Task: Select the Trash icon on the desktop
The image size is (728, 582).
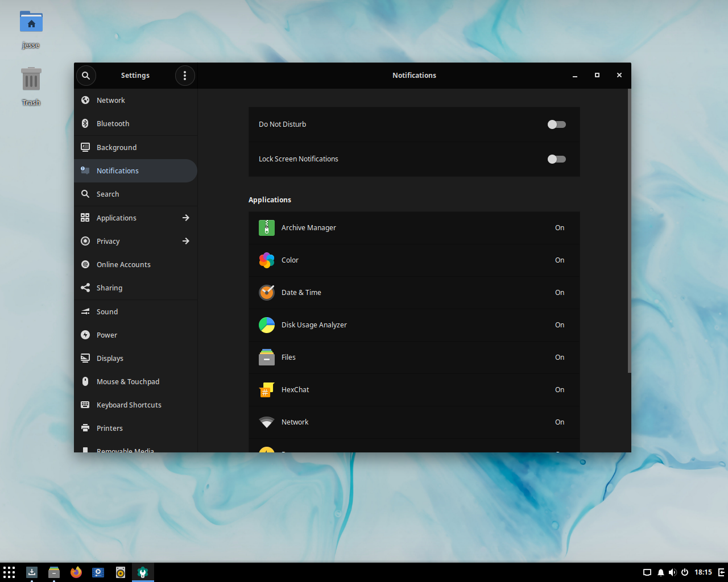Action: tap(31, 86)
